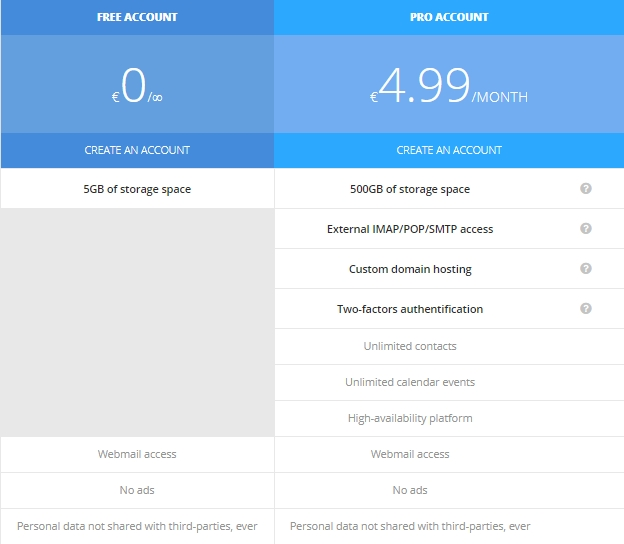Click Create an Account under Free Account
The width and height of the screenshot is (624, 544).
point(137,150)
